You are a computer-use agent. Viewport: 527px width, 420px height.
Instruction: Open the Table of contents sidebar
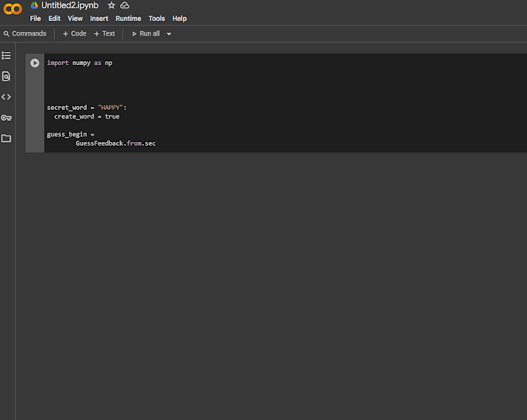6,56
